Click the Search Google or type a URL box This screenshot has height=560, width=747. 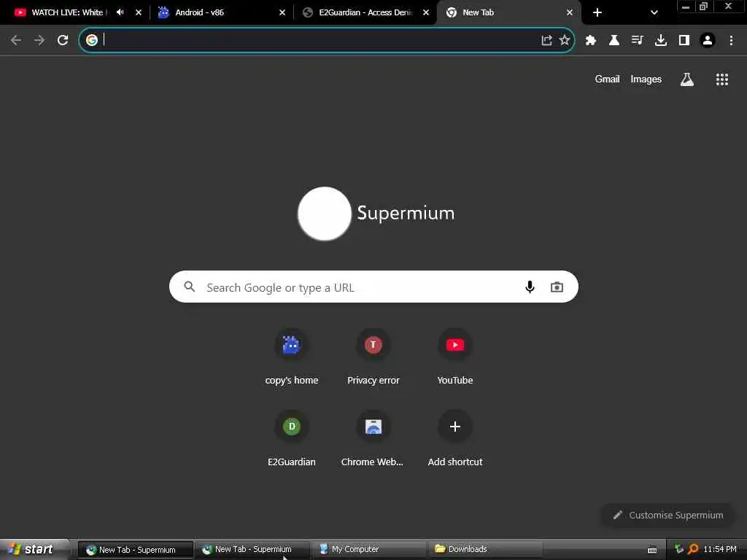click(x=373, y=287)
